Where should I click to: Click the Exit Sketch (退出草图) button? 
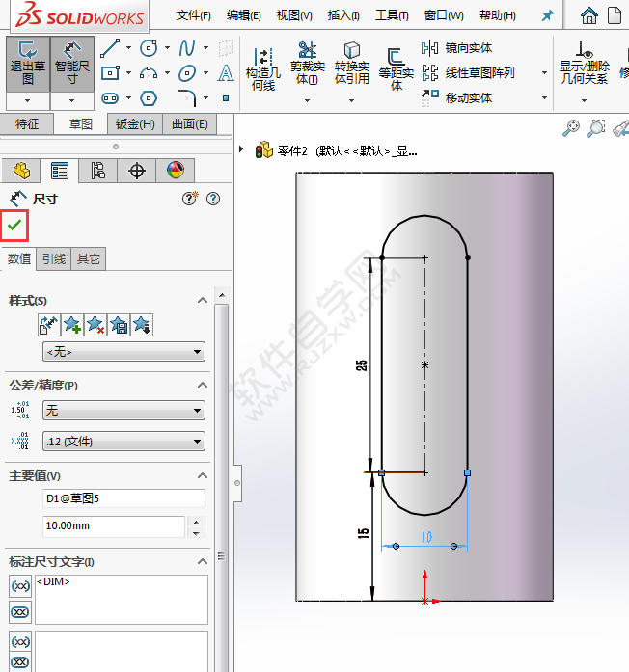28,64
